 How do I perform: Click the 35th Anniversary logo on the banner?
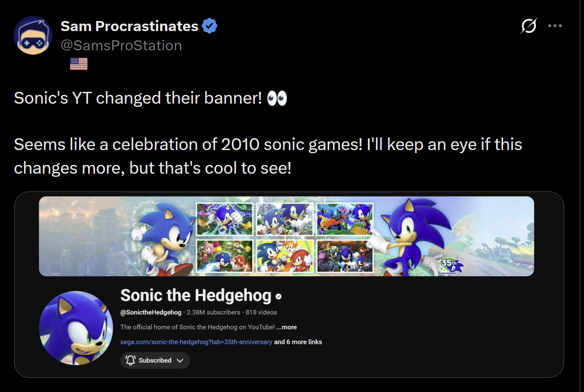point(450,266)
